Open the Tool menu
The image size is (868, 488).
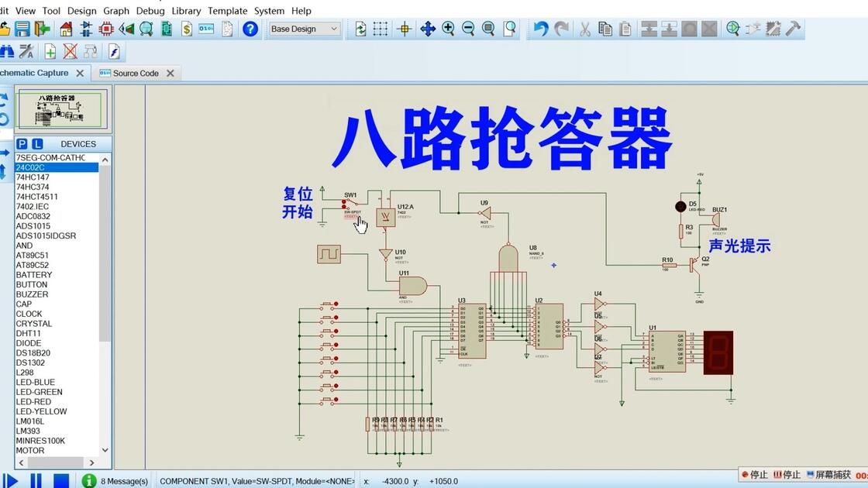click(x=51, y=11)
